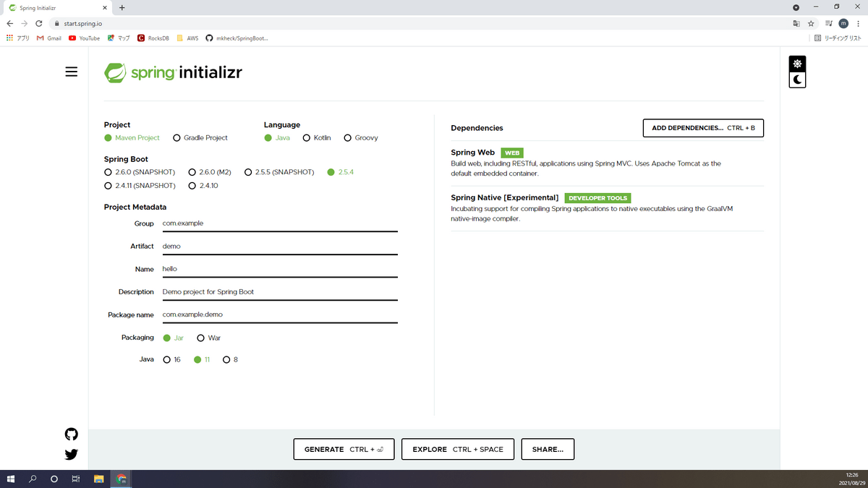Open the Apps bookmark shortcut
868x488 pixels.
(x=17, y=38)
